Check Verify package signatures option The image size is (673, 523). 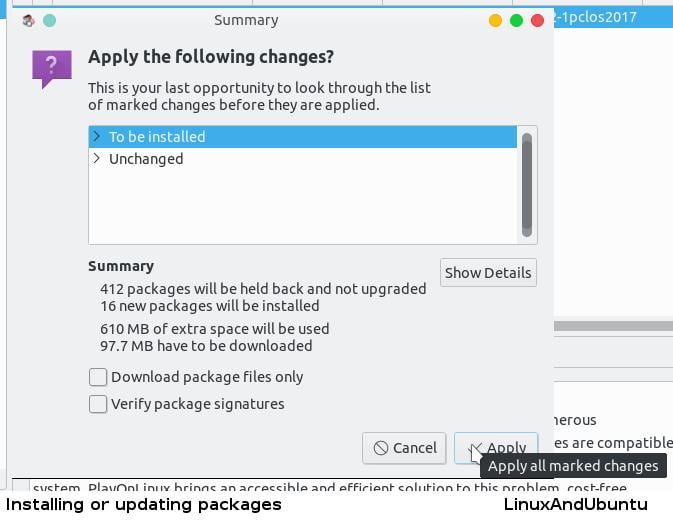(x=98, y=404)
